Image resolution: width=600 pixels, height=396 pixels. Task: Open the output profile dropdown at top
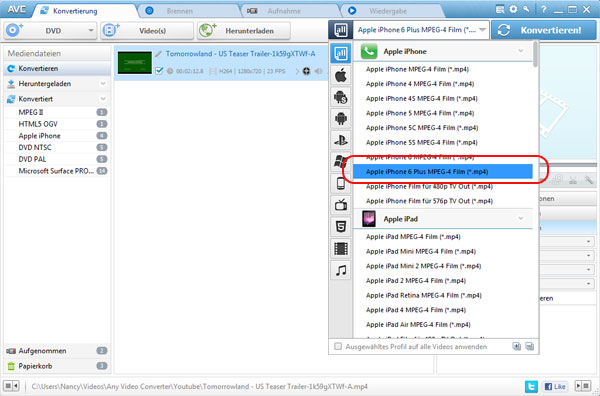pos(421,30)
